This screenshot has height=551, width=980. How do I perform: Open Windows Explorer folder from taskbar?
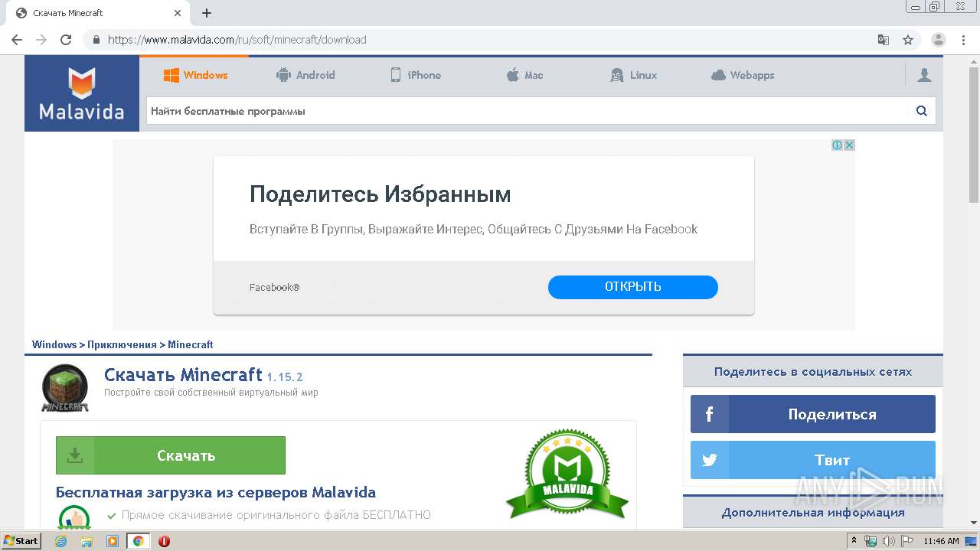(87, 541)
